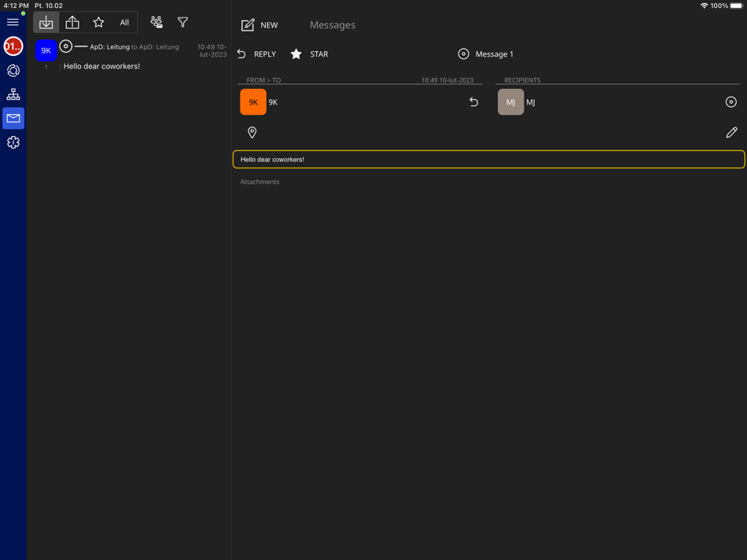Select the All messages filter
747x560 pixels.
pyautogui.click(x=124, y=22)
